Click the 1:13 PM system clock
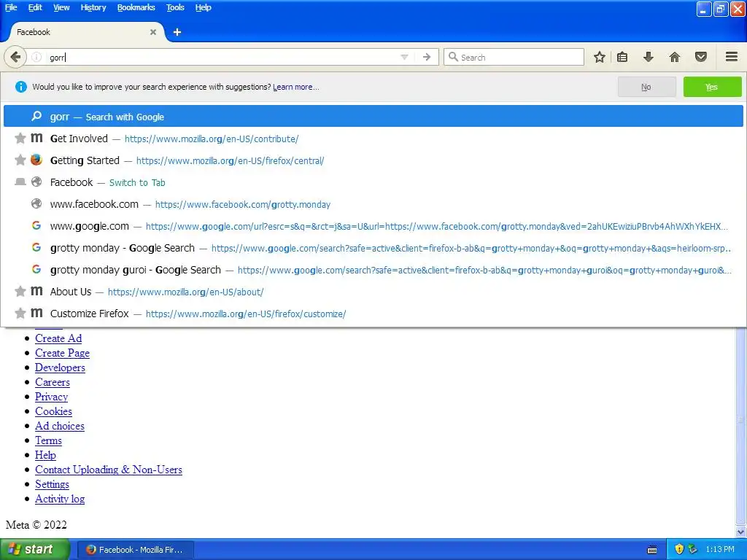Screen dimensions: 747x560 pyautogui.click(x=720, y=549)
